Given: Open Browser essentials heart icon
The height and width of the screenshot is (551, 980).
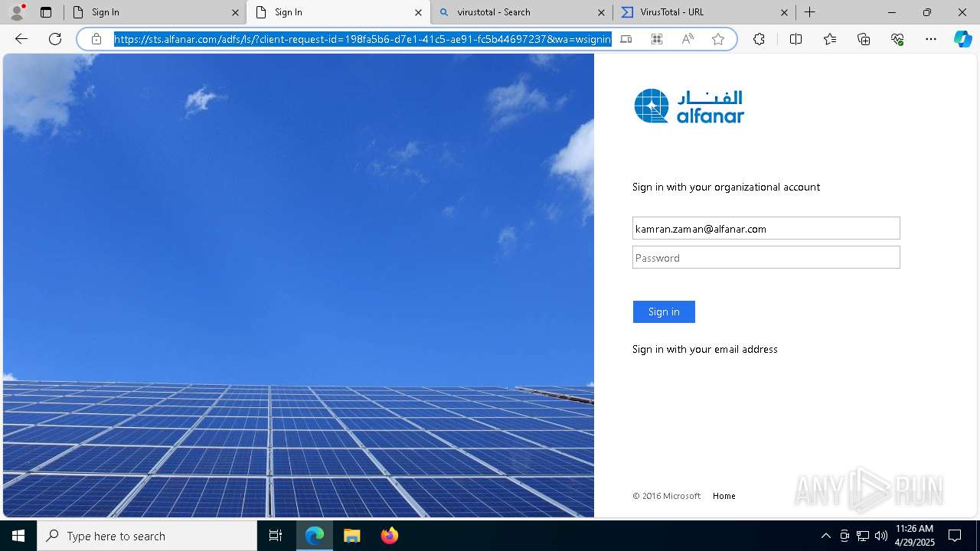Looking at the screenshot, I should click(x=897, y=39).
